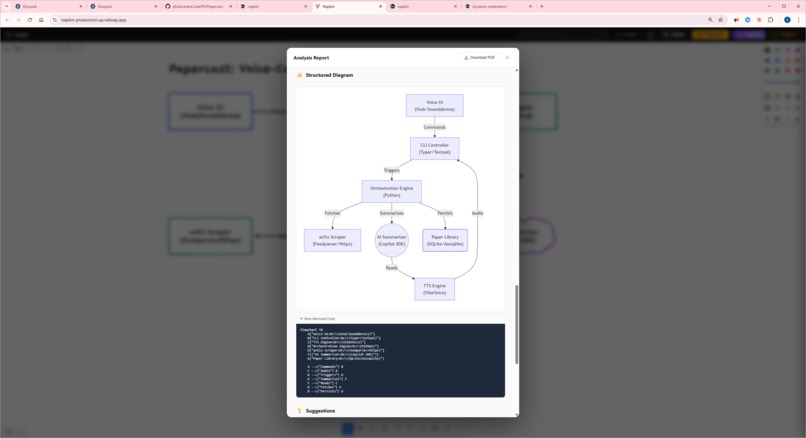Close the Analysis Report dialog
The height and width of the screenshot is (438, 806).
coord(507,58)
